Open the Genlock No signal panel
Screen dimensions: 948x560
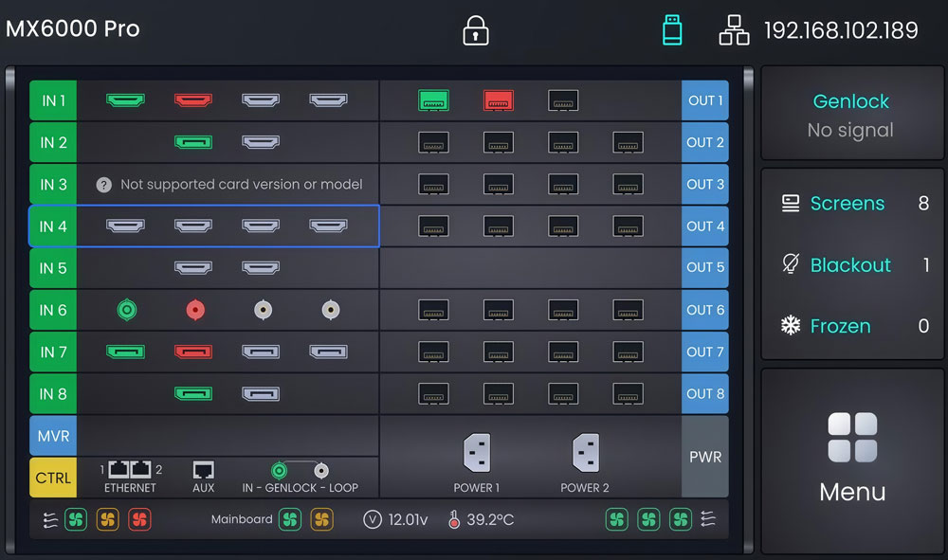click(851, 114)
